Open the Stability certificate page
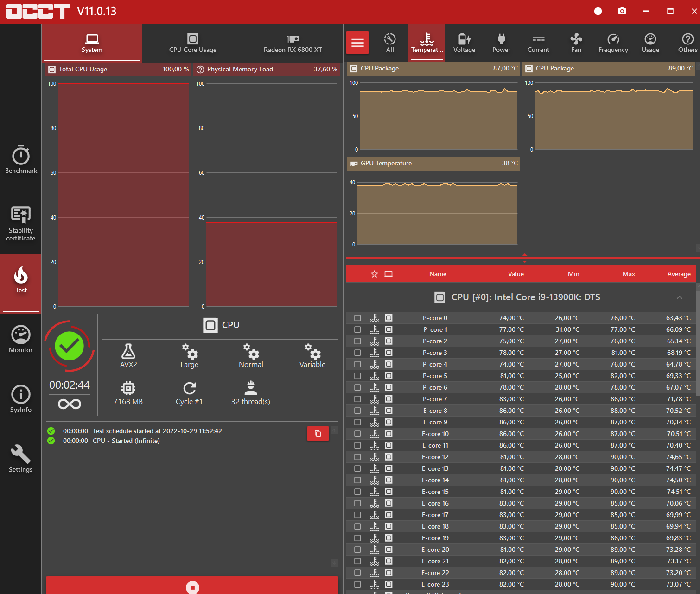This screenshot has height=594, width=700. point(21,224)
